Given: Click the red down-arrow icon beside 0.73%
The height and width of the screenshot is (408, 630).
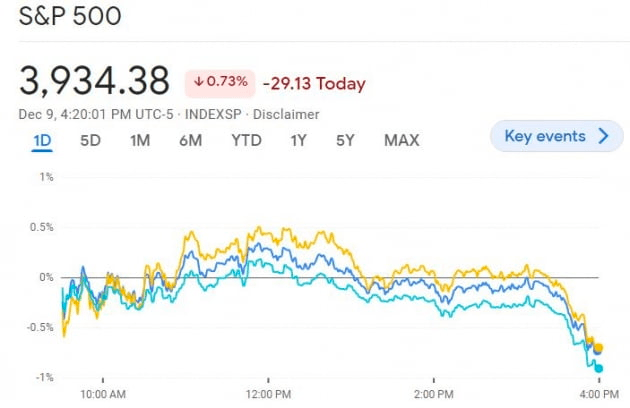Looking at the screenshot, I should [x=199, y=84].
